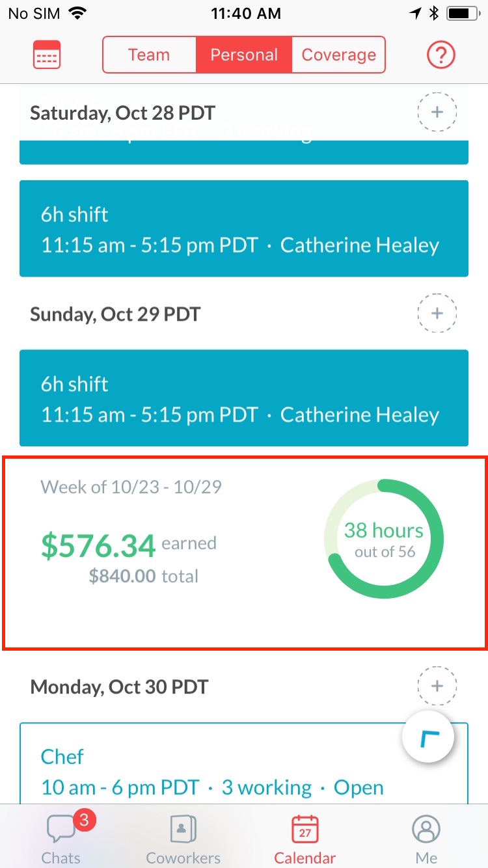Select the Calendar tab in bottom bar

(x=305, y=839)
